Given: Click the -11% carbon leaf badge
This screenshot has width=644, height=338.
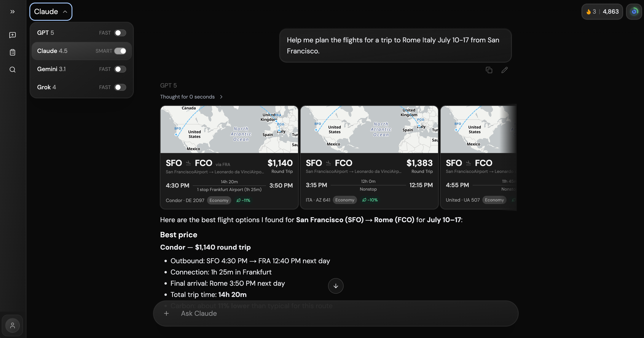Looking at the screenshot, I should point(243,200).
